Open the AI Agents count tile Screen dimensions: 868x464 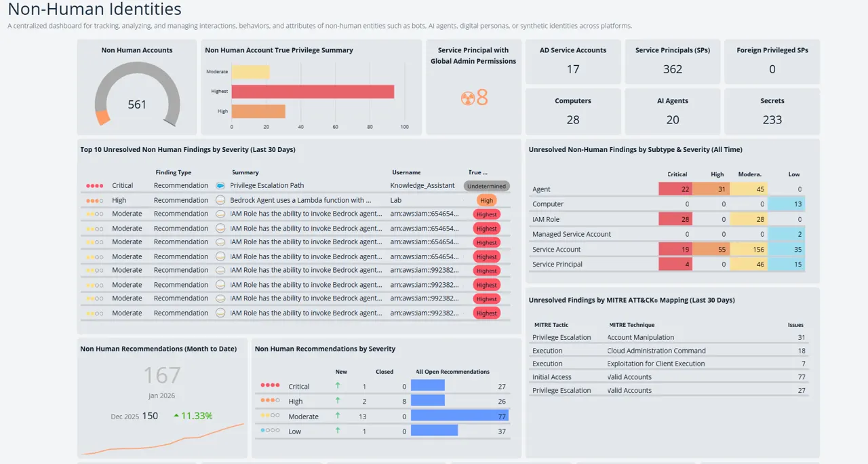pos(673,111)
